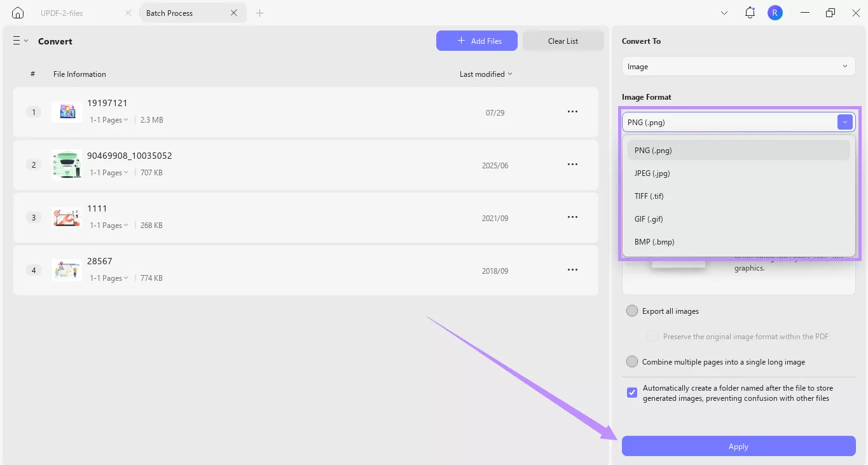Screen dimensions: 868x465
Task: Open the notifications bell
Action: click(750, 13)
